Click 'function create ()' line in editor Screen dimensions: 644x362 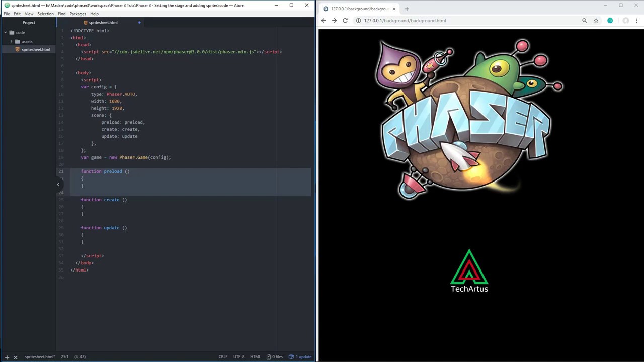(x=104, y=200)
